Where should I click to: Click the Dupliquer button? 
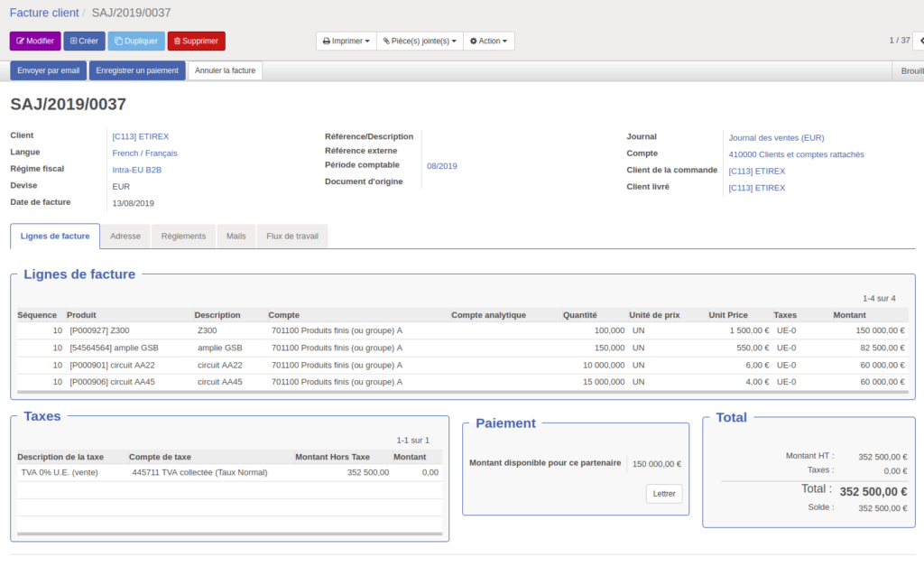coord(136,42)
